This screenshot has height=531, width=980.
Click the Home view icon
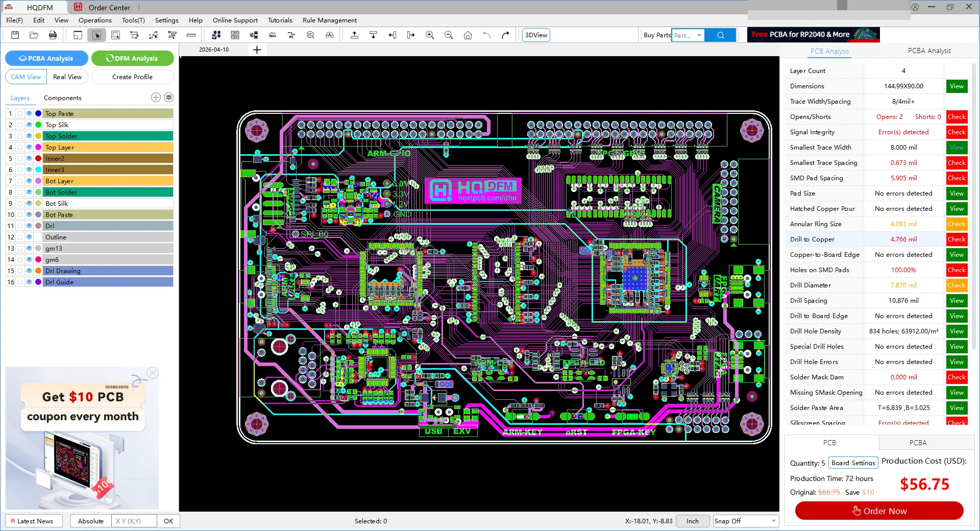(468, 35)
